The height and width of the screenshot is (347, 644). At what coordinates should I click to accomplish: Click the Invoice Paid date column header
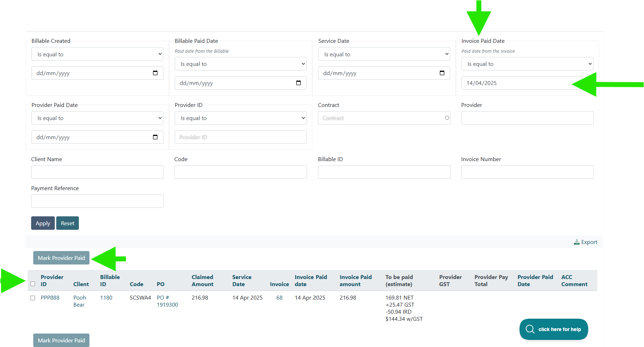[311, 280]
